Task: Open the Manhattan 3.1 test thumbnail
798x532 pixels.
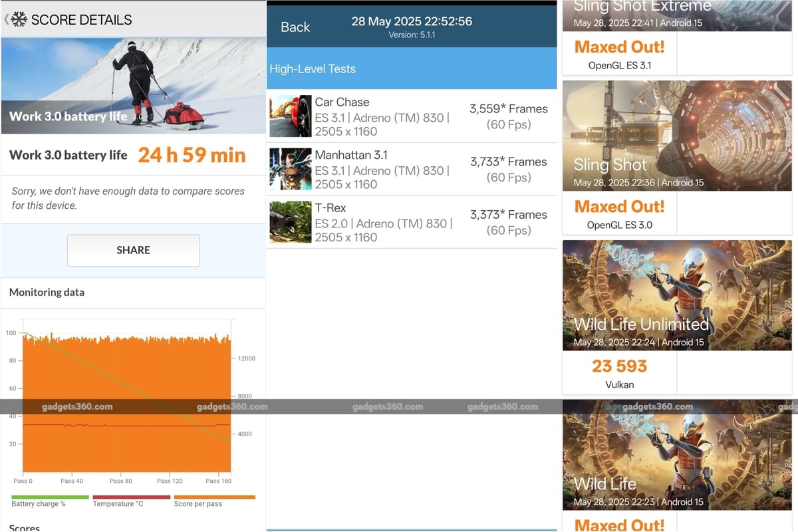Action: pos(291,169)
